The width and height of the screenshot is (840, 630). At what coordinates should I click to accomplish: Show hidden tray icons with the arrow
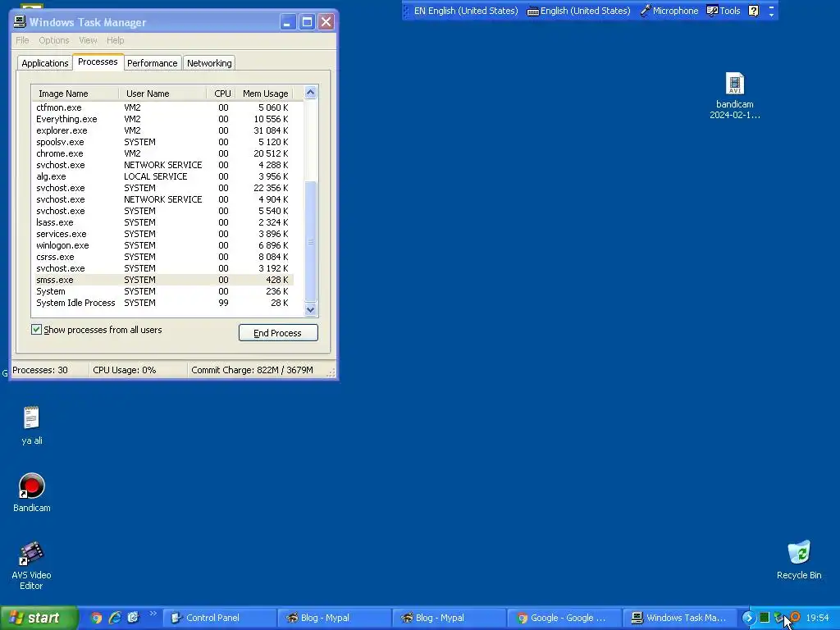pyautogui.click(x=748, y=618)
